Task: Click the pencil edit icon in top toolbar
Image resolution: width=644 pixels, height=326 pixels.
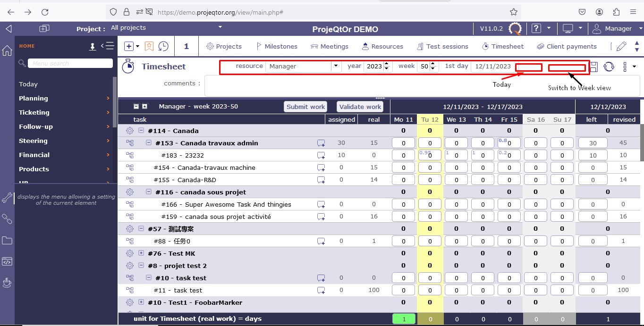Action: click(x=621, y=46)
